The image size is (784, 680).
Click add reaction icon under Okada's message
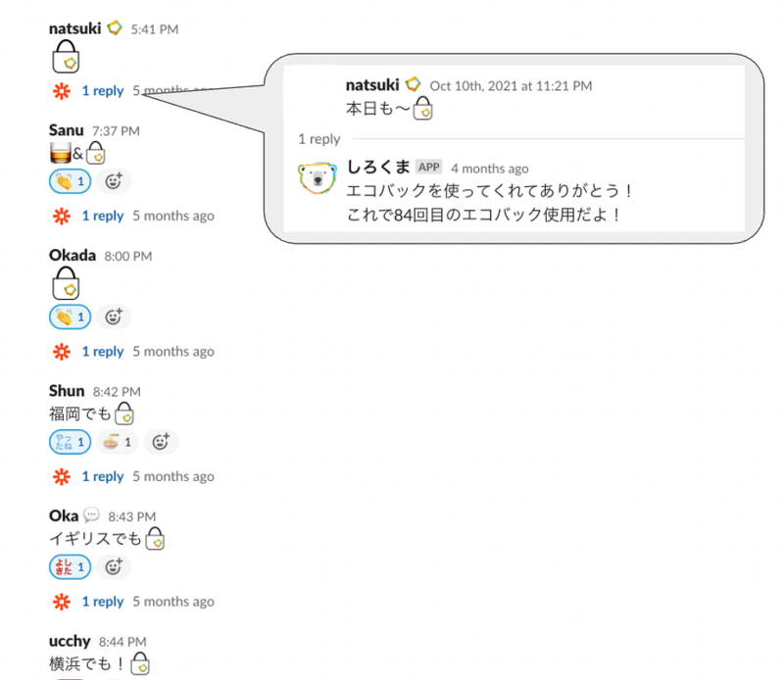pos(114,317)
